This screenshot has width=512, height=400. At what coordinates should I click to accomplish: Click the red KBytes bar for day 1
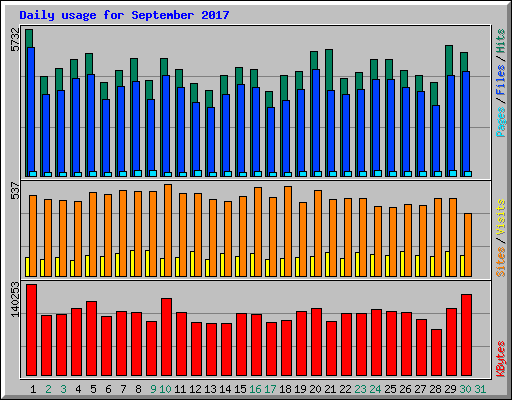pyautogui.click(x=31, y=330)
